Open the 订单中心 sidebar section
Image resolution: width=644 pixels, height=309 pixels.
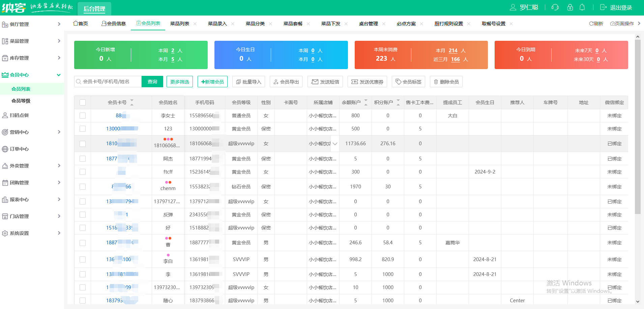19,149
